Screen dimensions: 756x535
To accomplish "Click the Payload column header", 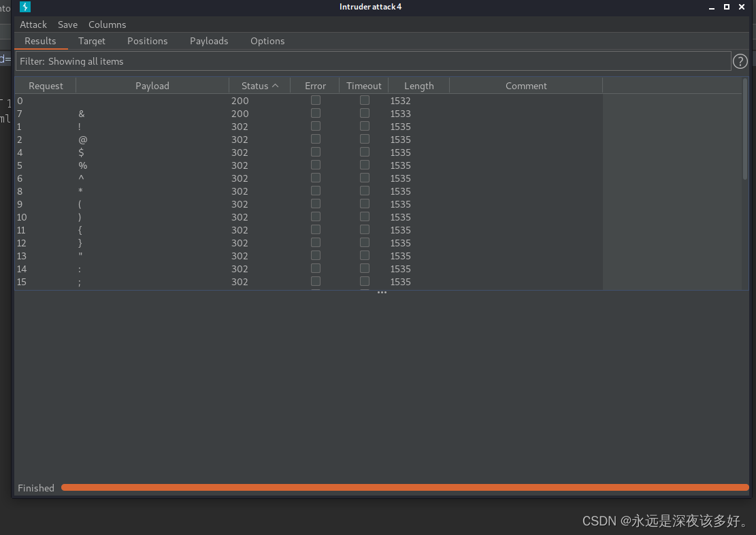I will point(152,86).
